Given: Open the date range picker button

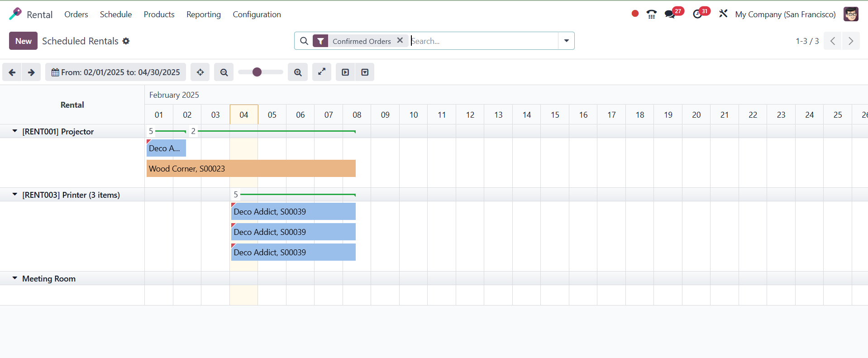Looking at the screenshot, I should pyautogui.click(x=115, y=72).
